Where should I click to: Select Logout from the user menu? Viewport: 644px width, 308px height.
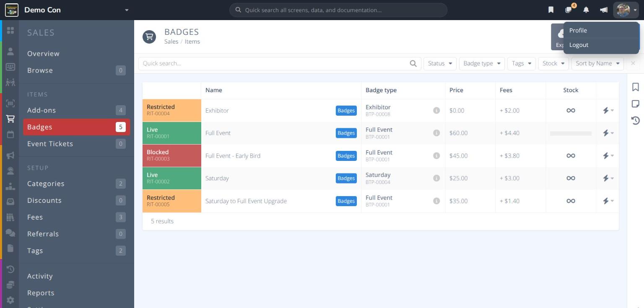coord(601,45)
